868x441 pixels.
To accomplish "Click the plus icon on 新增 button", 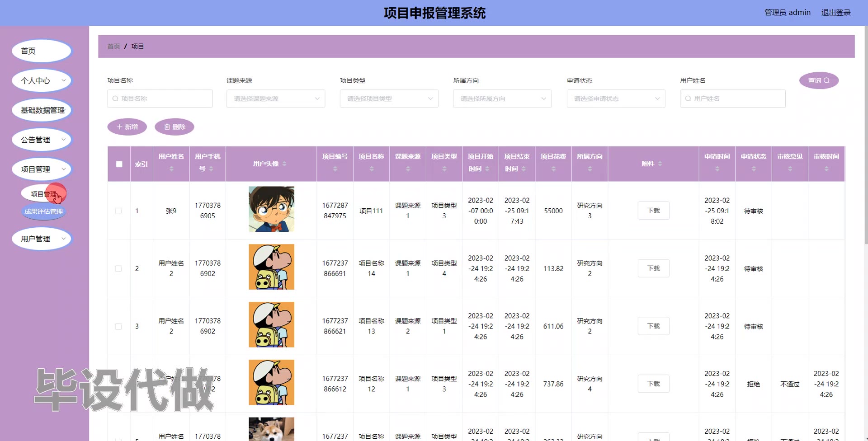I will point(120,127).
